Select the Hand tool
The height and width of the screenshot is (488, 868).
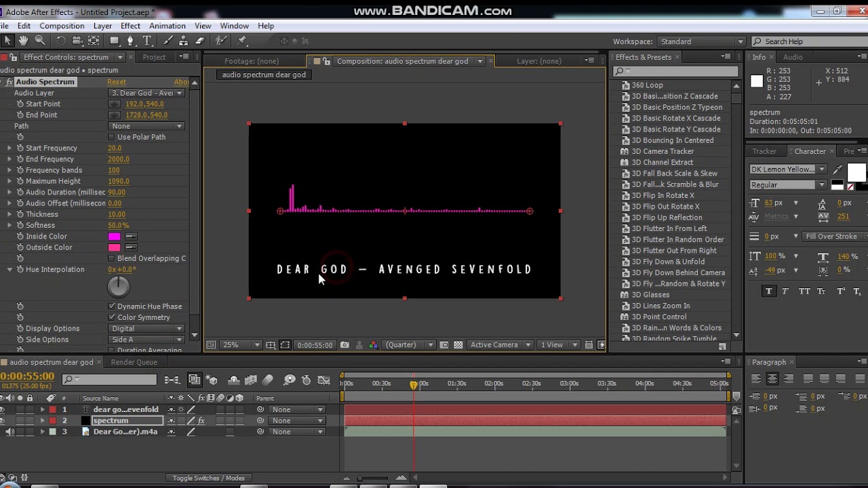coord(24,41)
